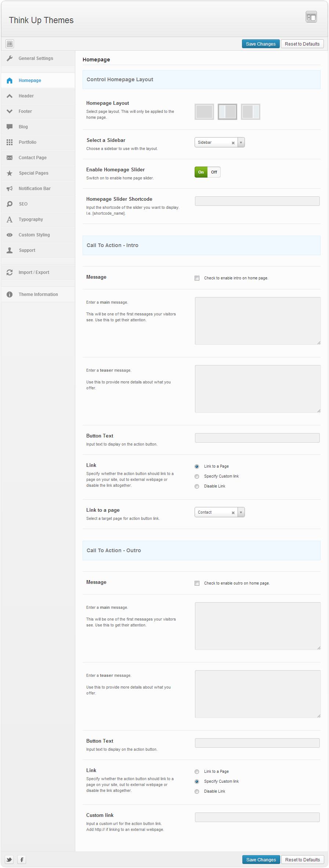
Task: Collapse the Call To Action - Intro section
Action: pyautogui.click(x=201, y=245)
